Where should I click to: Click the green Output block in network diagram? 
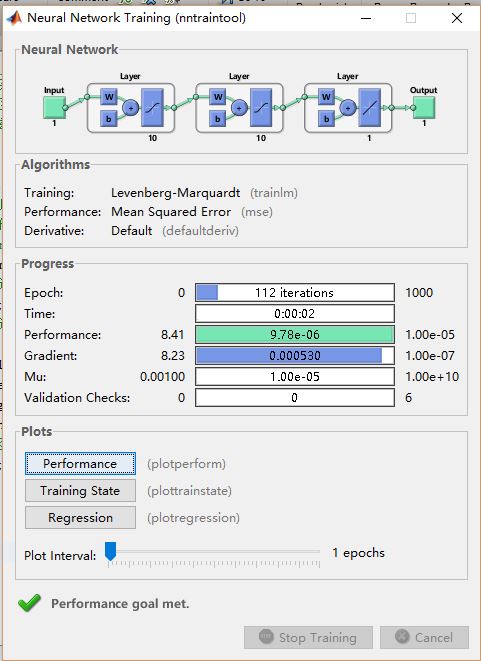(x=424, y=107)
